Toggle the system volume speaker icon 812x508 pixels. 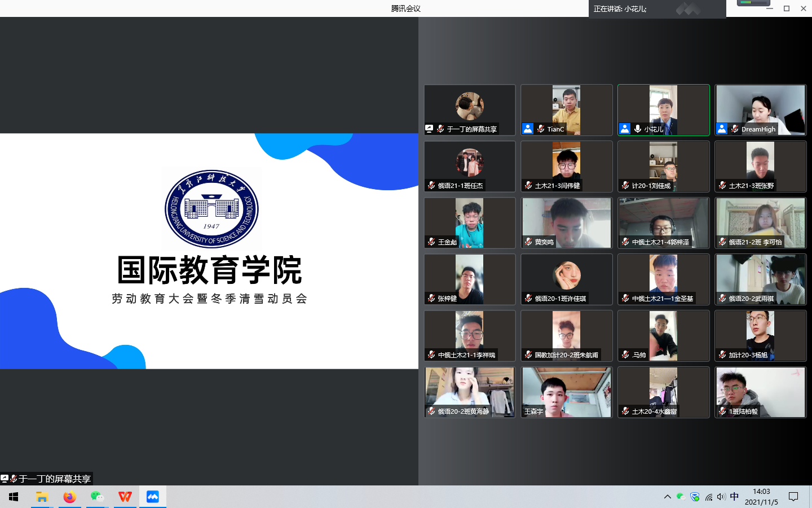click(x=721, y=497)
